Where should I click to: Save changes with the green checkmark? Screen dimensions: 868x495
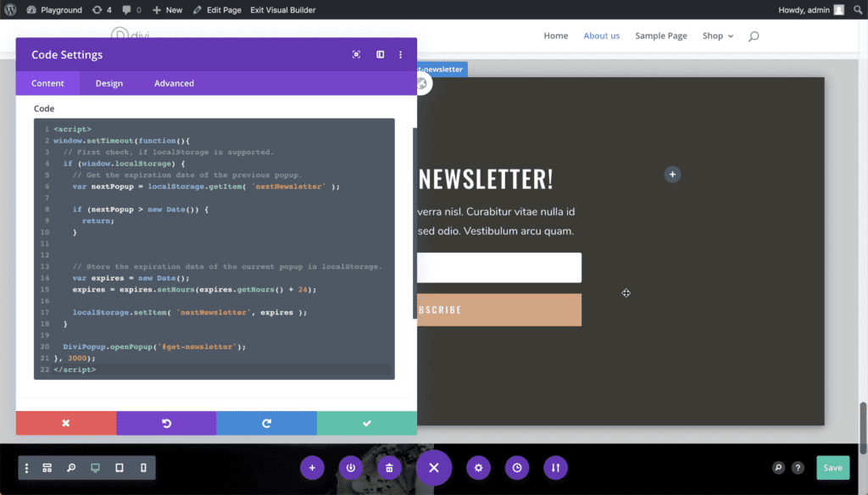[367, 423]
